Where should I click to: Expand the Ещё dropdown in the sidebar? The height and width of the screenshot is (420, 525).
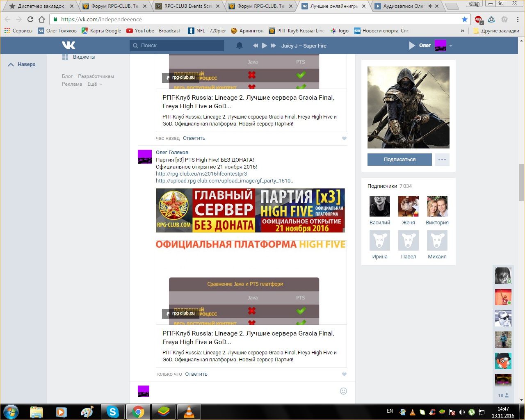(94, 84)
